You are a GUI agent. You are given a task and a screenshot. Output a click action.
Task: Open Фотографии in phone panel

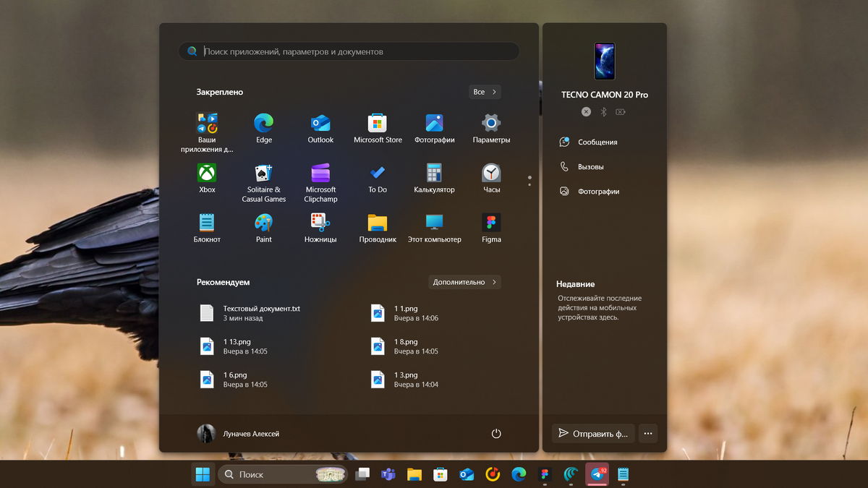(x=590, y=192)
